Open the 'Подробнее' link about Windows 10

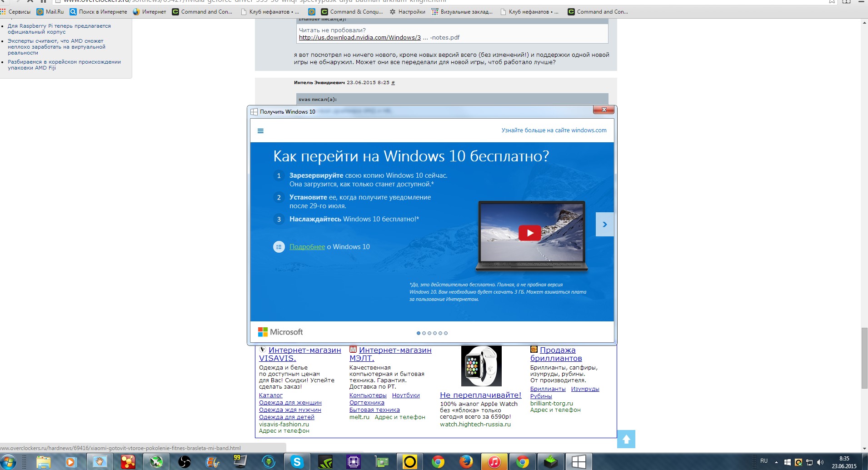click(x=307, y=247)
